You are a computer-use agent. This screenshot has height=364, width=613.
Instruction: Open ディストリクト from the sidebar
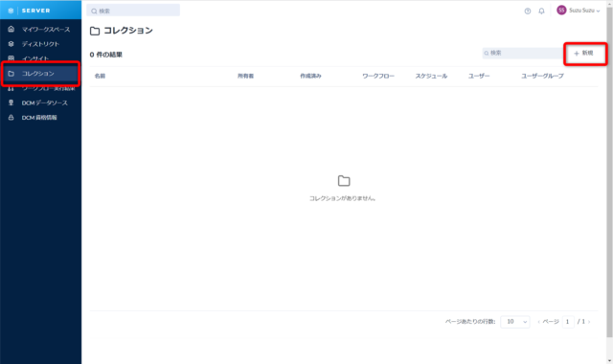point(40,44)
